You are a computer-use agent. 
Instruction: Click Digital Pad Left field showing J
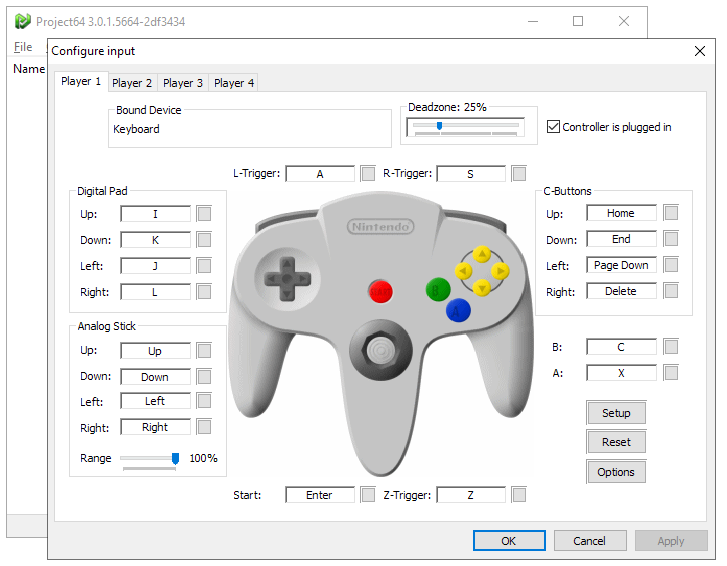coord(155,266)
